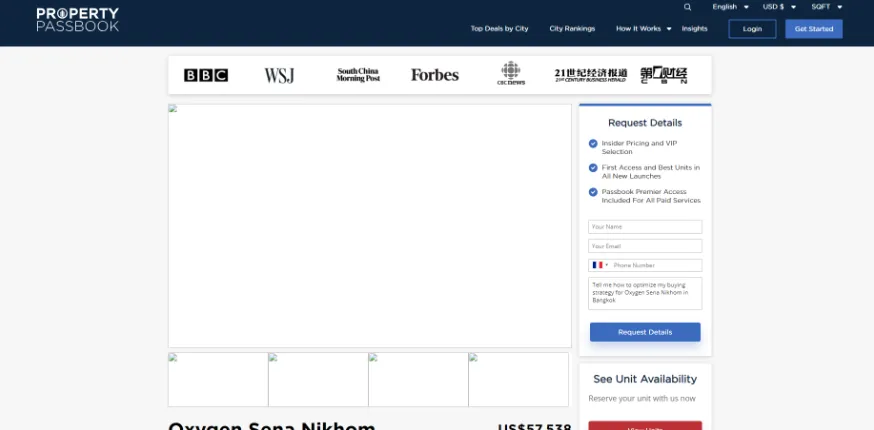Viewport: 874px width, 430px height.
Task: Click the Forbes logo
Action: pos(435,75)
